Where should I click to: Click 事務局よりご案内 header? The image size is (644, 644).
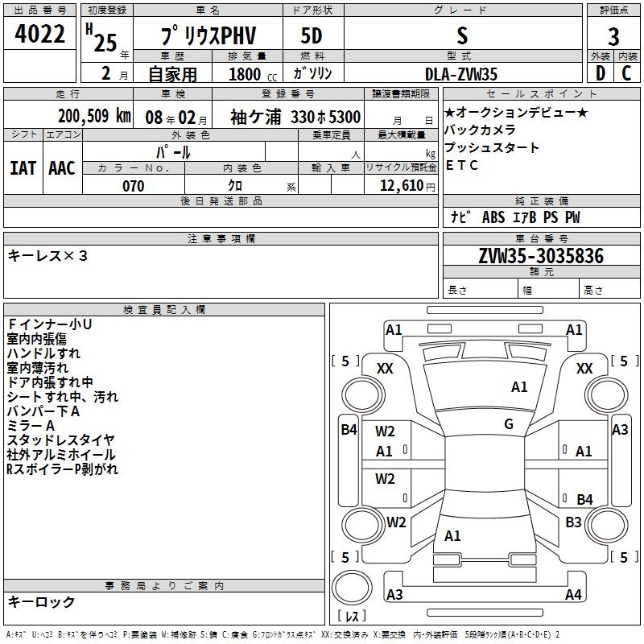pyautogui.click(x=164, y=586)
